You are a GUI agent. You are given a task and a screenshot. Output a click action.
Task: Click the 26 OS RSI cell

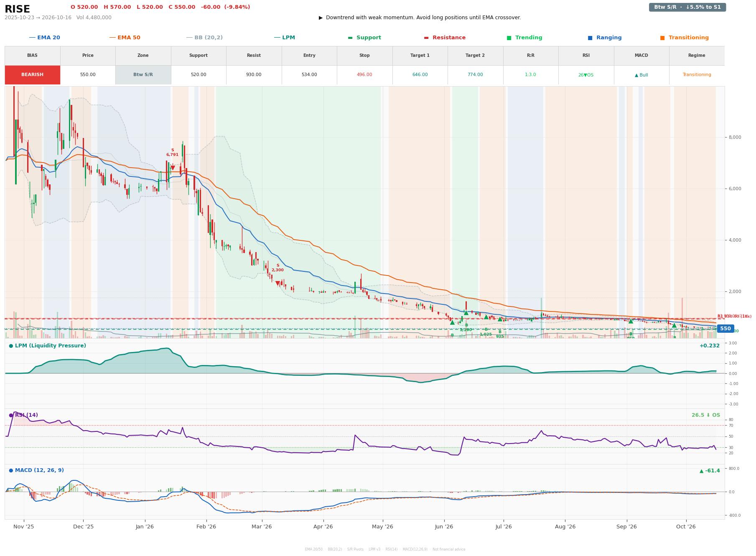pyautogui.click(x=586, y=75)
